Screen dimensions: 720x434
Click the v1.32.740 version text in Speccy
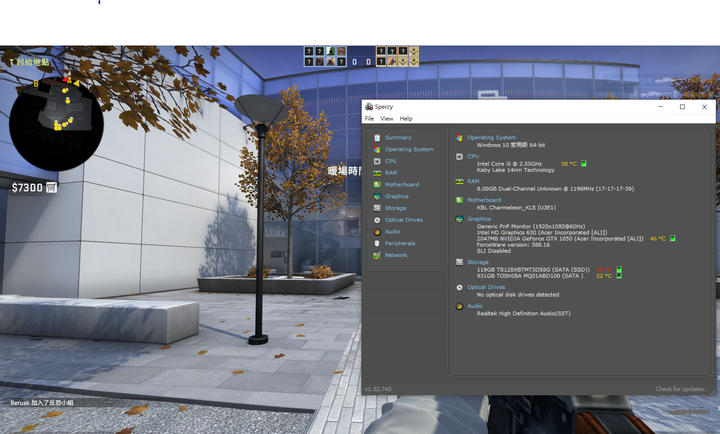coord(378,389)
